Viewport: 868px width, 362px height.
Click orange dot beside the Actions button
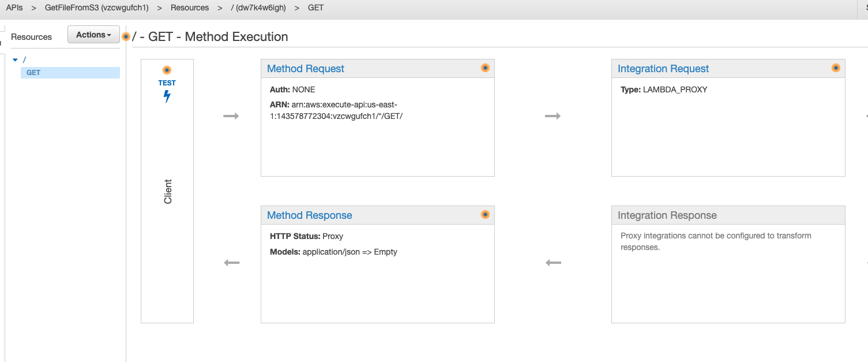(x=126, y=36)
